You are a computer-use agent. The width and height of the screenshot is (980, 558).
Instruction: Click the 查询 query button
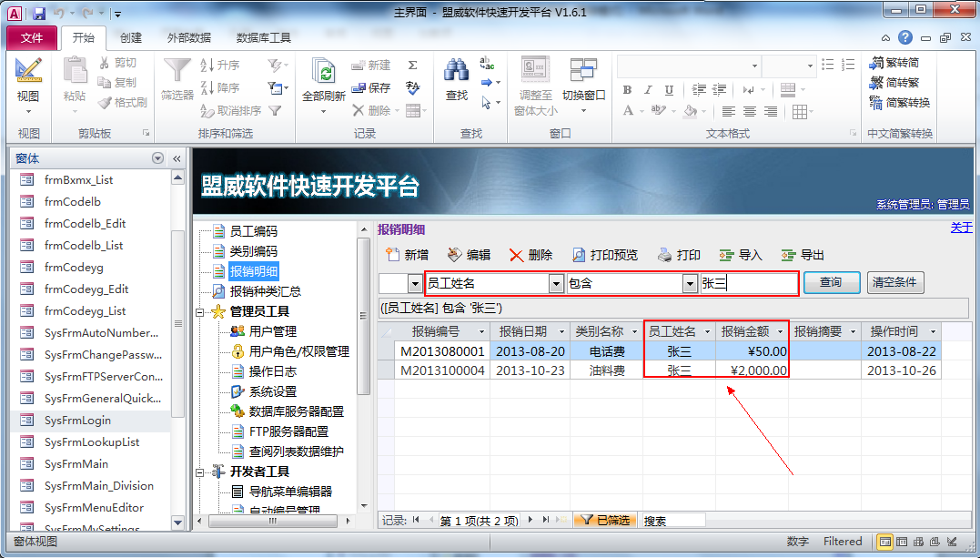click(x=832, y=282)
